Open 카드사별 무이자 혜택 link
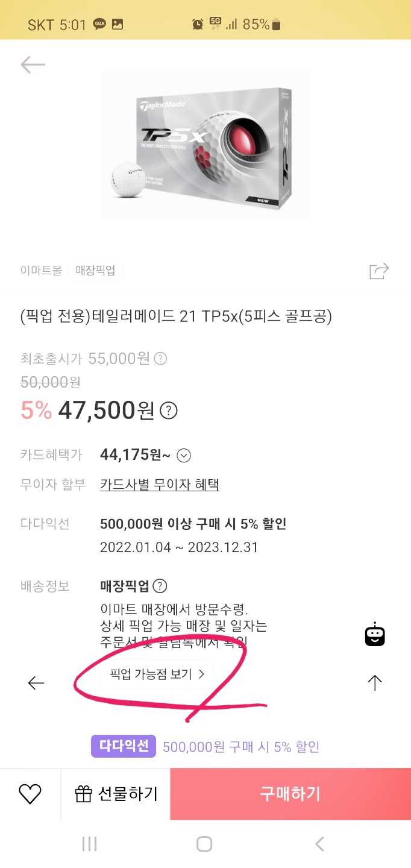Viewport: 411px width, 868px height. 160,485
